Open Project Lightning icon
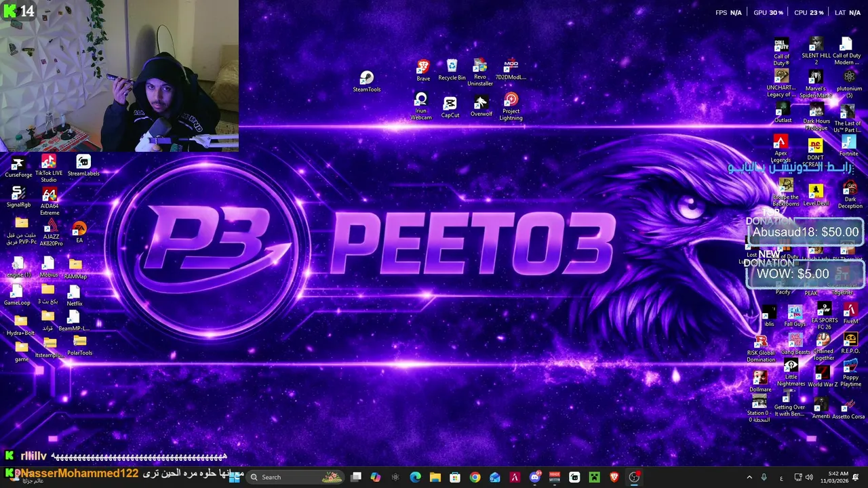Image resolution: width=868 pixels, height=488 pixels. click(511, 107)
